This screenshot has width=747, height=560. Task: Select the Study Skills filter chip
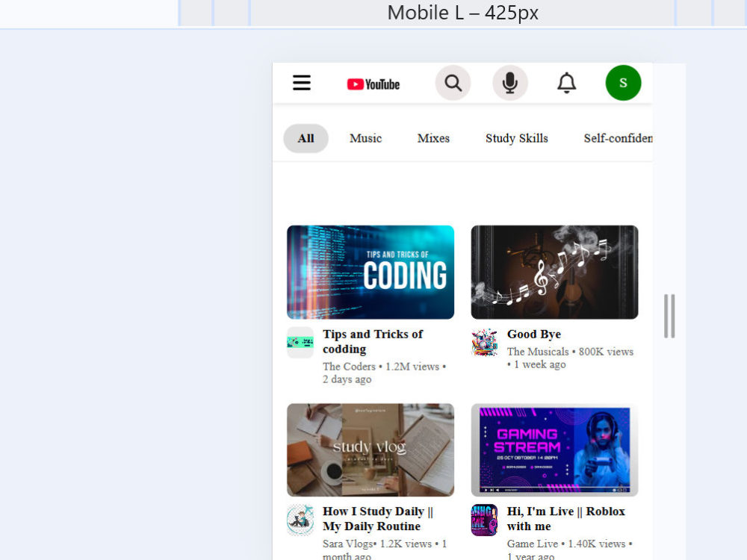point(517,139)
